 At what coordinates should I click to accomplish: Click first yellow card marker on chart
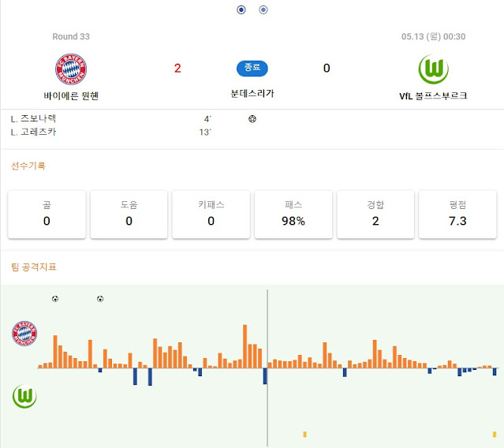304,435
